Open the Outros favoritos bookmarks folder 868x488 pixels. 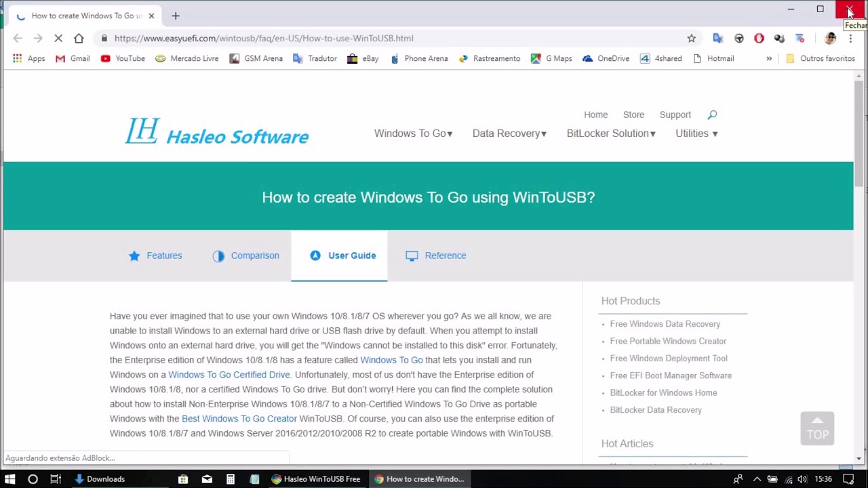click(821, 59)
